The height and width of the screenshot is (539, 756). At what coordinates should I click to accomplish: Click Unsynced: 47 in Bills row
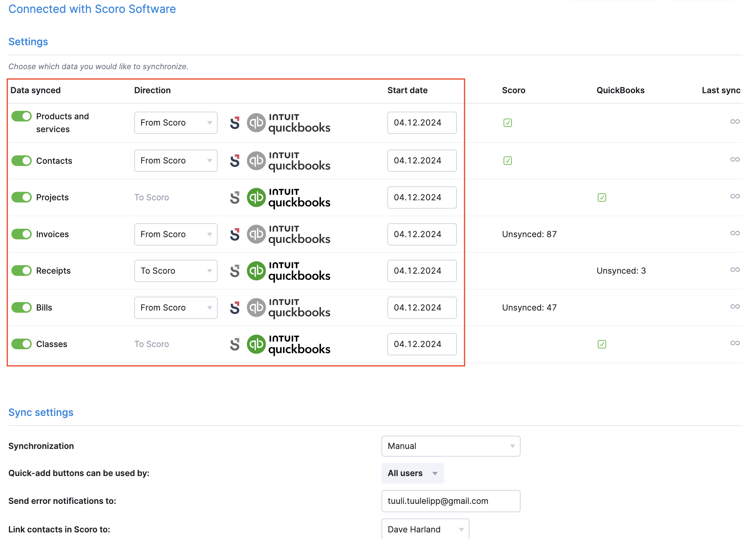[x=529, y=308]
